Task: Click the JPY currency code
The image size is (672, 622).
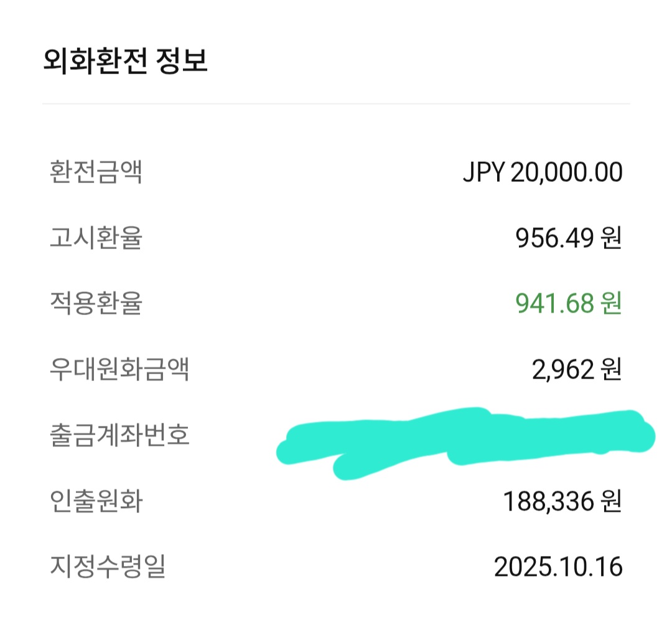Action: coord(483,173)
